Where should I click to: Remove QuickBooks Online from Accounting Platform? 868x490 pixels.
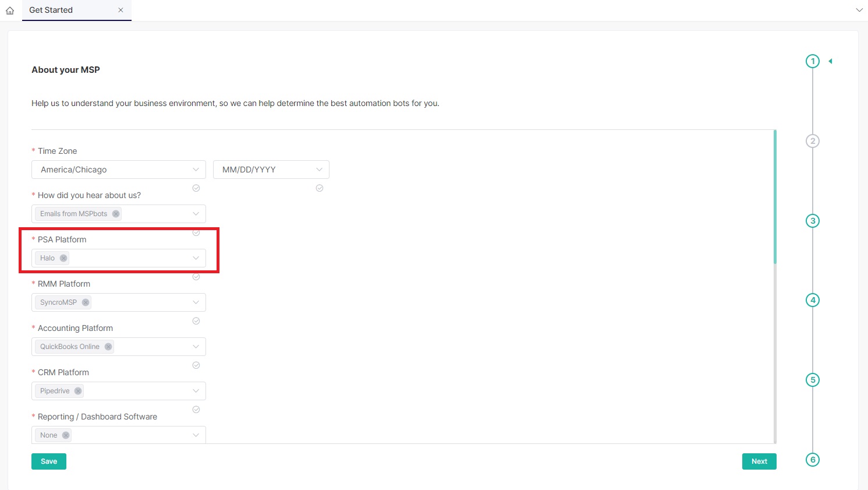[x=108, y=346]
